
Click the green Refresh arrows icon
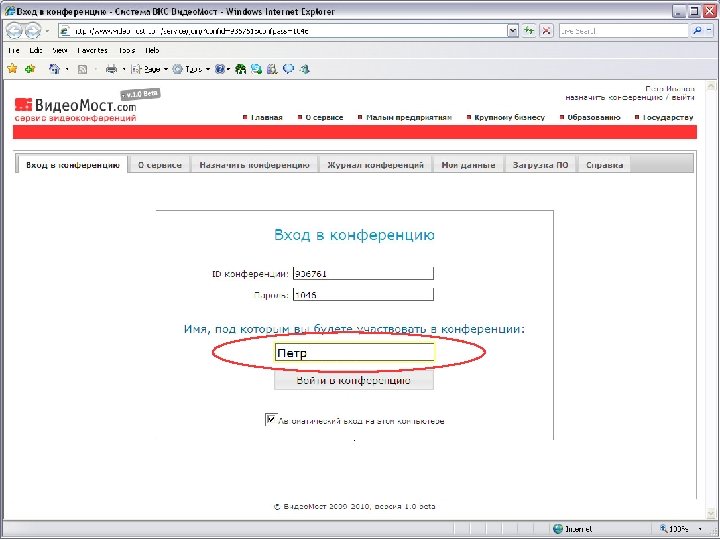click(529, 31)
